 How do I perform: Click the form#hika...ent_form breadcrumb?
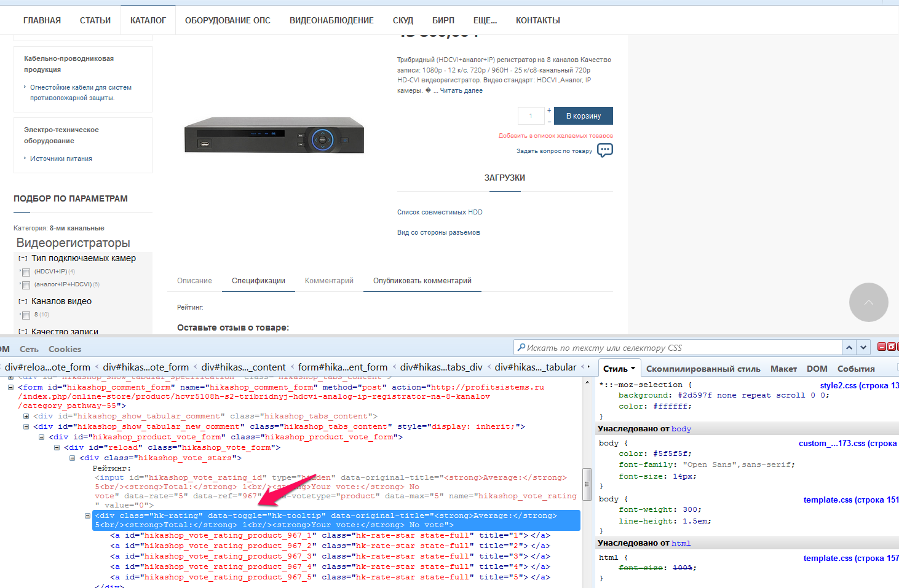[x=343, y=367]
